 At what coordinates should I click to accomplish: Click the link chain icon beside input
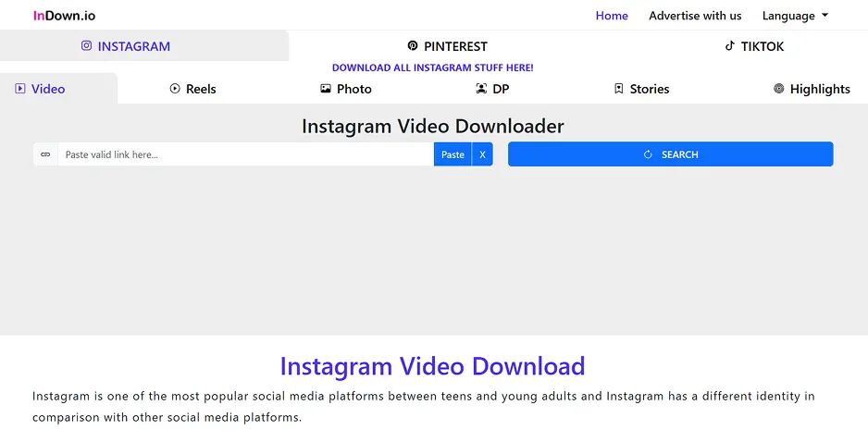tap(45, 154)
